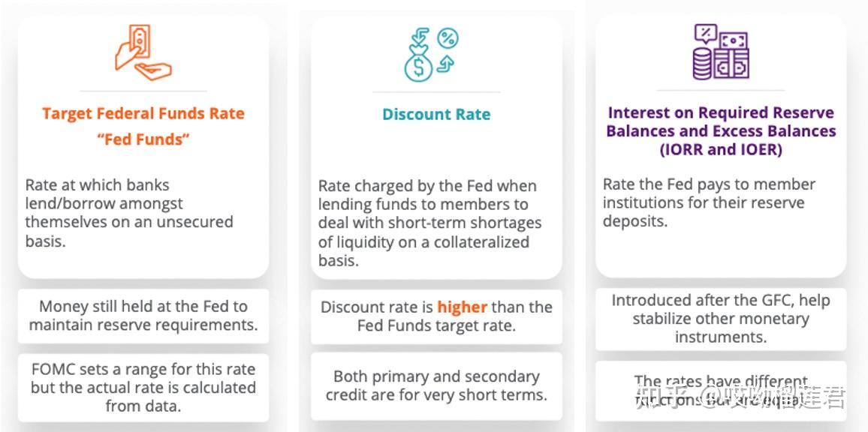This screenshot has width=868, height=432.
Task: Open the 'rates have different functions' box
Action: click(721, 391)
